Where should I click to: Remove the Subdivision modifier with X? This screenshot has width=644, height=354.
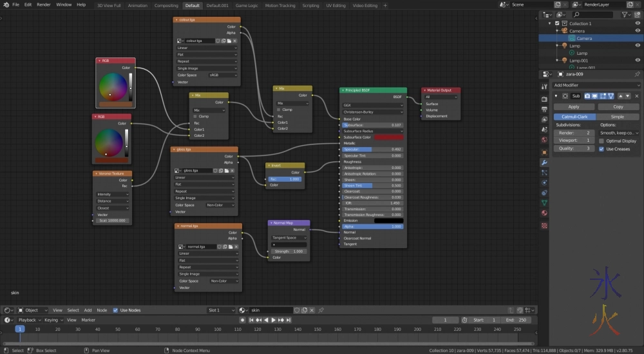pyautogui.click(x=636, y=96)
